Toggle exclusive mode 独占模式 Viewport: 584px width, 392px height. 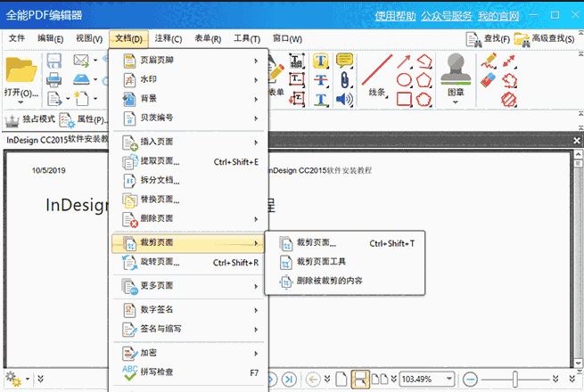coord(29,119)
